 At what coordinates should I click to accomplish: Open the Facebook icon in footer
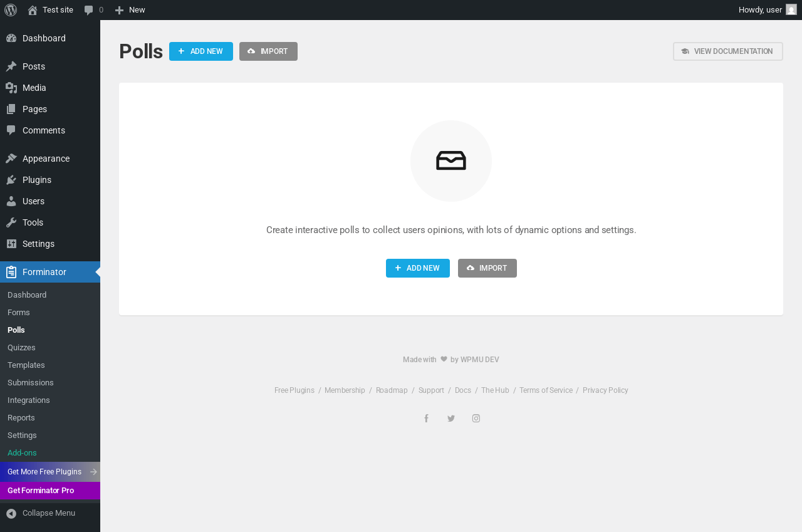[426, 419]
